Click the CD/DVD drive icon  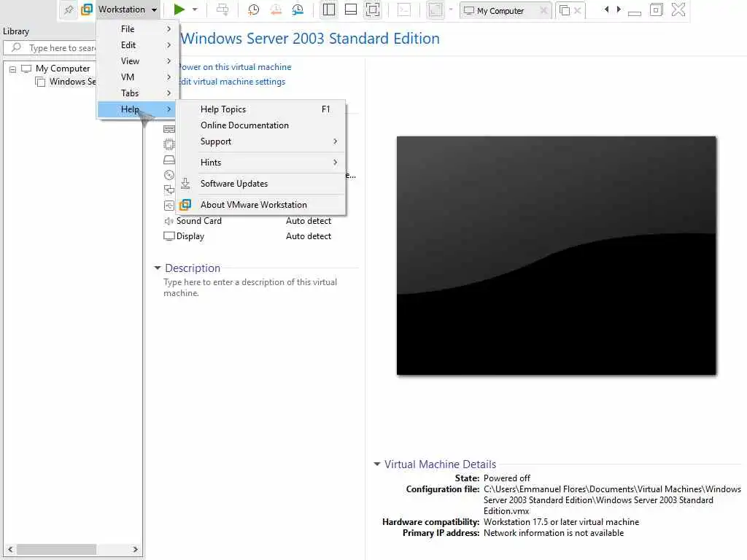169,175
